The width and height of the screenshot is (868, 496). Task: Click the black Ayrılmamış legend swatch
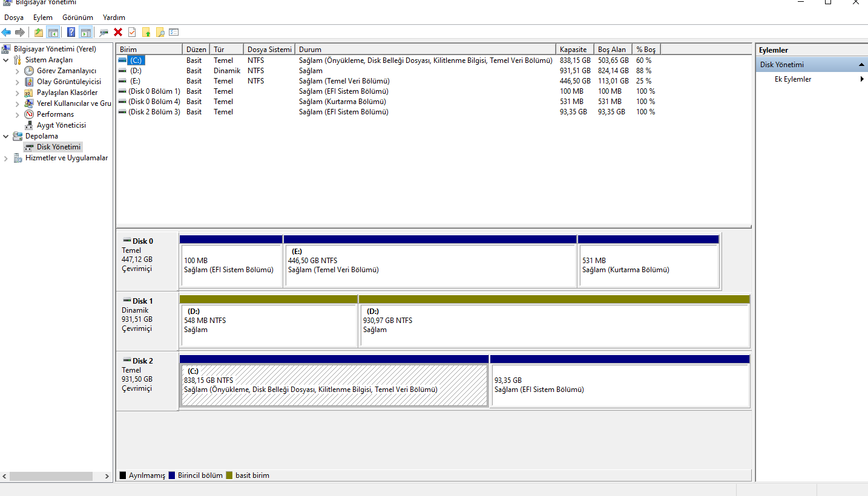click(x=123, y=475)
